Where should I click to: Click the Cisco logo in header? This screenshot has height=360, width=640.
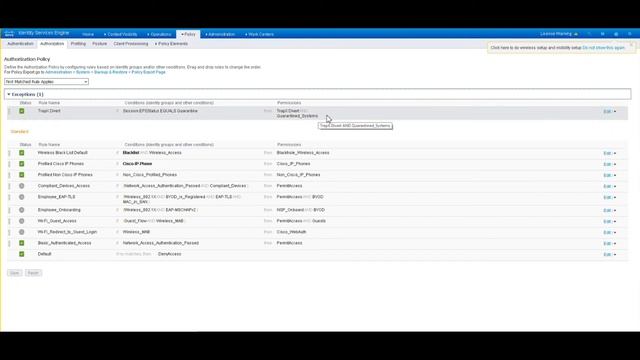click(9, 33)
